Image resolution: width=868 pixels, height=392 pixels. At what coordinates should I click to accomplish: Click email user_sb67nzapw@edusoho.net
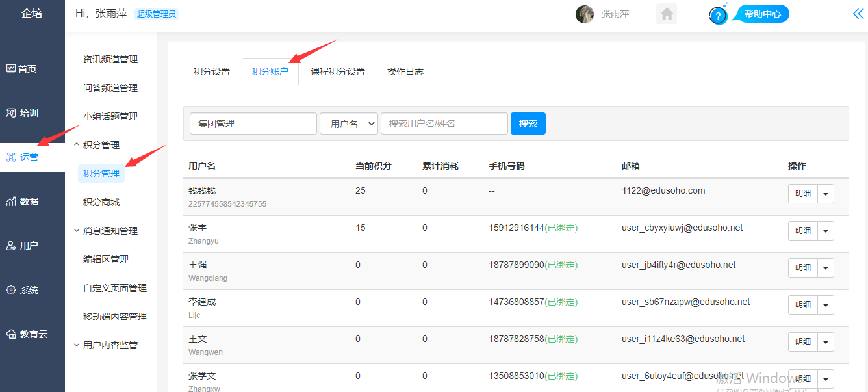tap(686, 302)
